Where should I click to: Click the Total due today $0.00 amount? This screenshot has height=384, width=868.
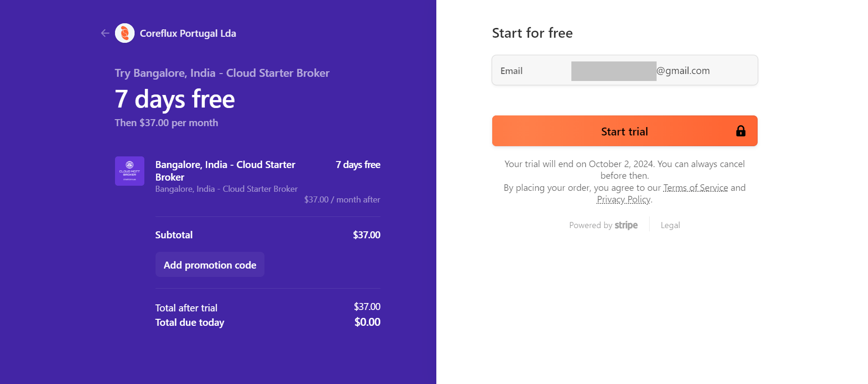pyautogui.click(x=367, y=322)
